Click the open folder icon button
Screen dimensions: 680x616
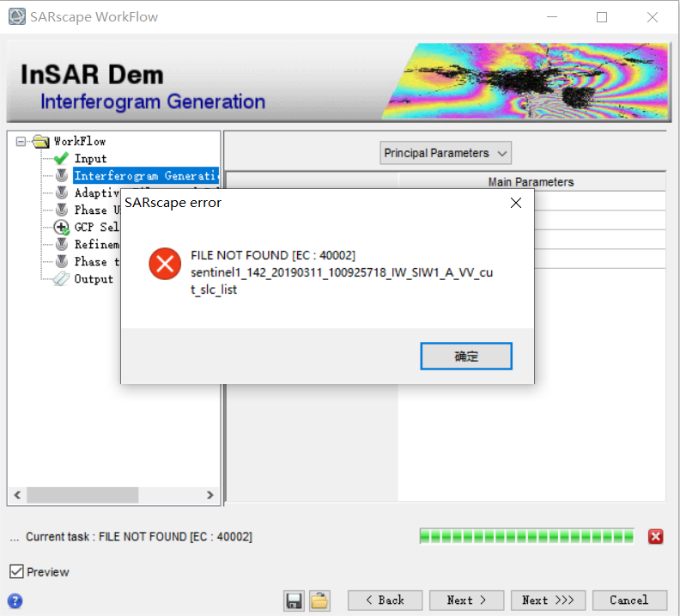pyautogui.click(x=319, y=601)
